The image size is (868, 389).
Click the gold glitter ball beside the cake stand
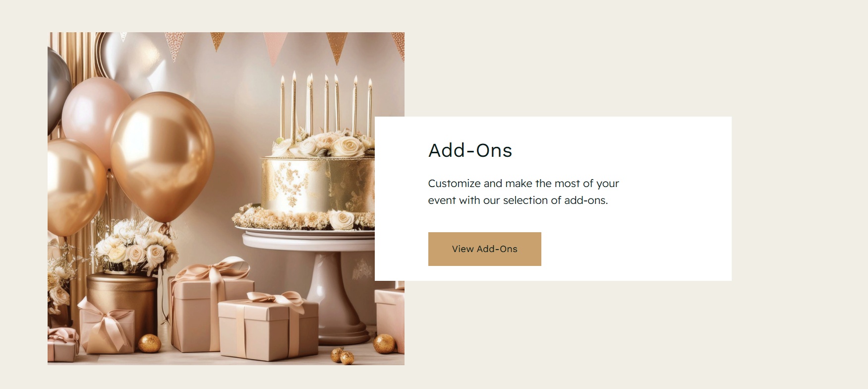[x=384, y=344]
